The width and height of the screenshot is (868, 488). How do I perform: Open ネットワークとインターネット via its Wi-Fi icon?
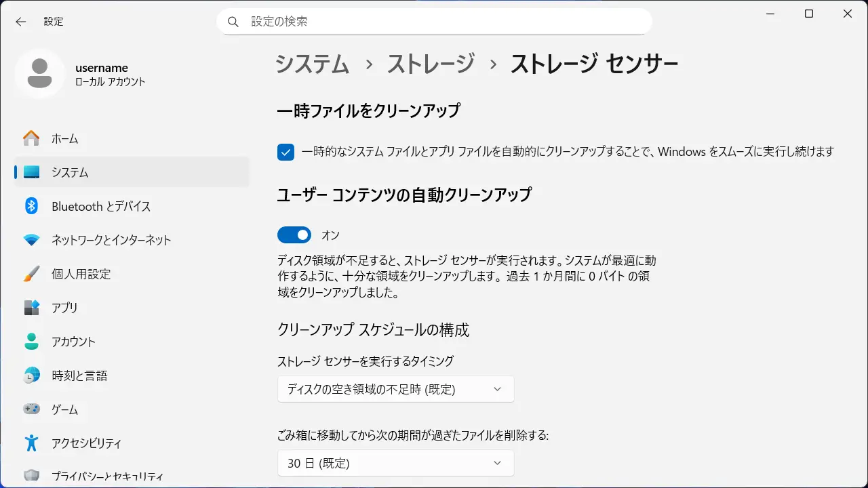(x=31, y=240)
